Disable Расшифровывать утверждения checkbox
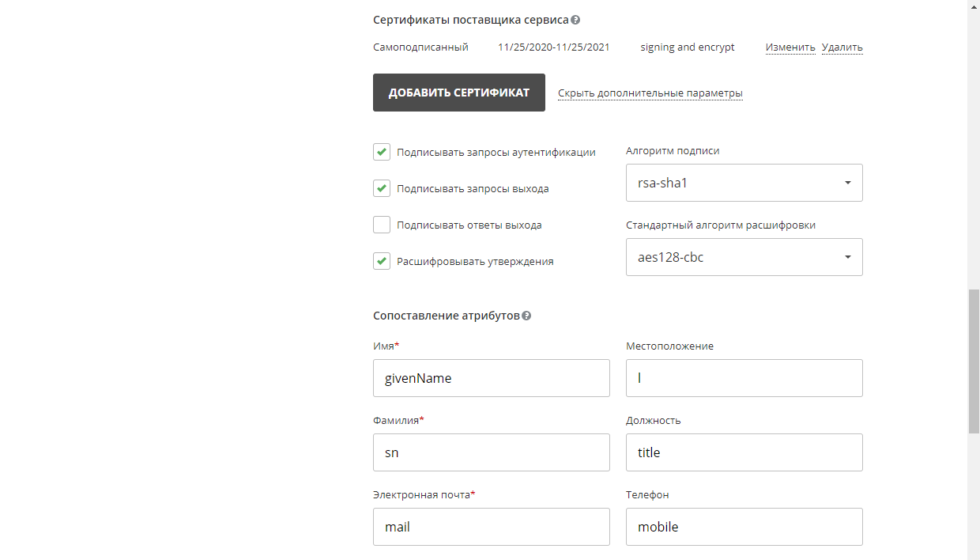 [382, 261]
